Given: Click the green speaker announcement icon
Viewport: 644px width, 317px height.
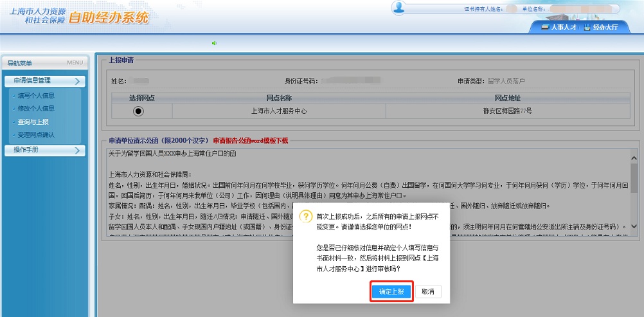Looking at the screenshot, I should tap(214, 43).
